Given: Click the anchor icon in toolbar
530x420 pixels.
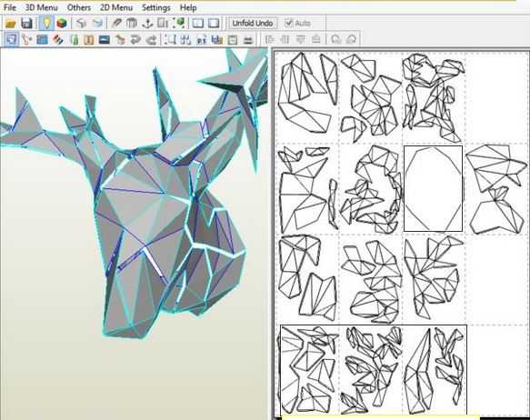Looking at the screenshot, I should 147,24.
